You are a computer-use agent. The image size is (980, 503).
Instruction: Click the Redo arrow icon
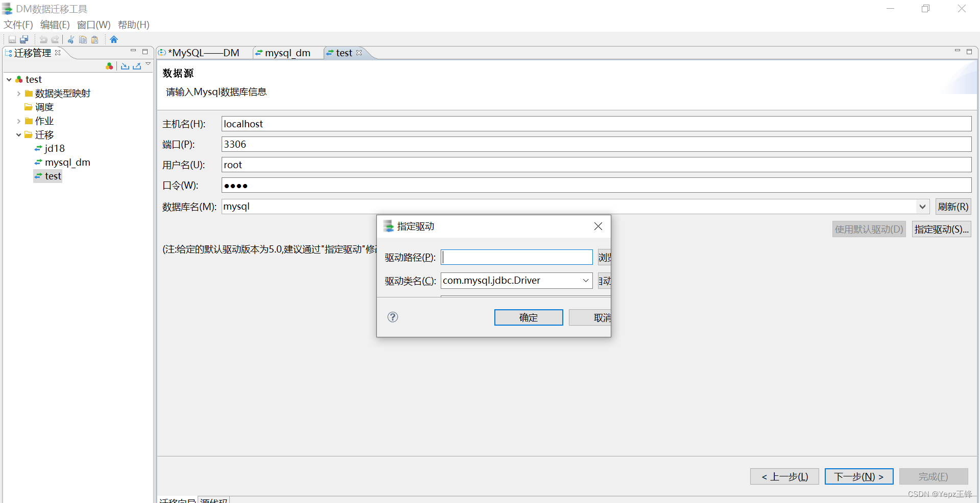tap(55, 39)
